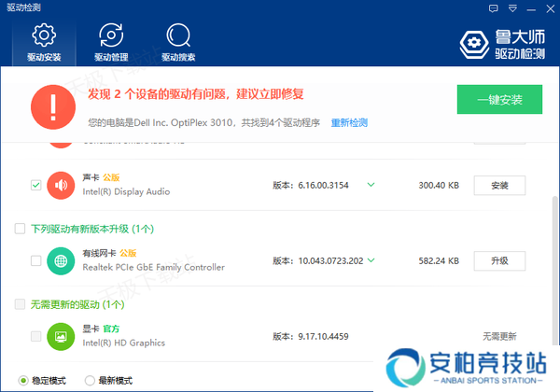This screenshot has width=560, height=392.
Task: Check the Realtek PCIe GbE checkbox
Action: (x=36, y=260)
